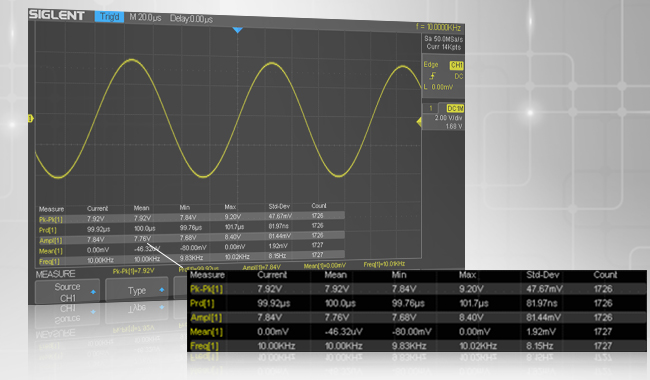650x380 pixels.
Task: Click the Delay 0.00µs readout
Action: pyautogui.click(x=191, y=19)
